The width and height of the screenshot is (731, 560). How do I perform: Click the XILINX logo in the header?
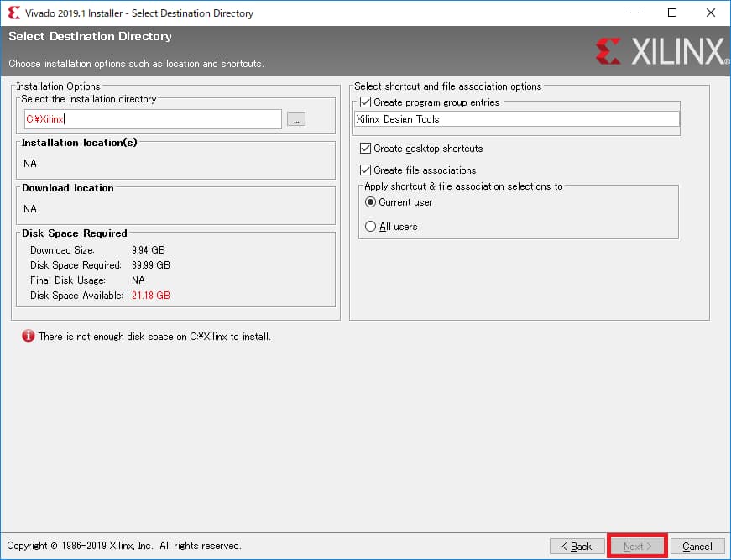[661, 51]
